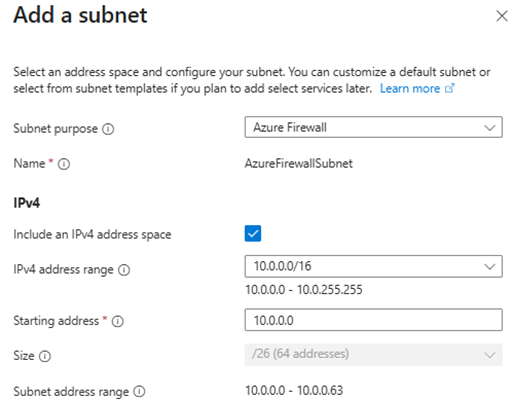Click the AzureFirewallSubnet name value
This screenshot has width=513, height=401.
299,163
